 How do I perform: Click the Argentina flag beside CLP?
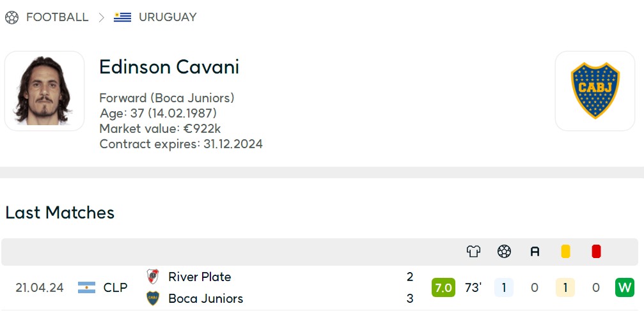(87, 287)
